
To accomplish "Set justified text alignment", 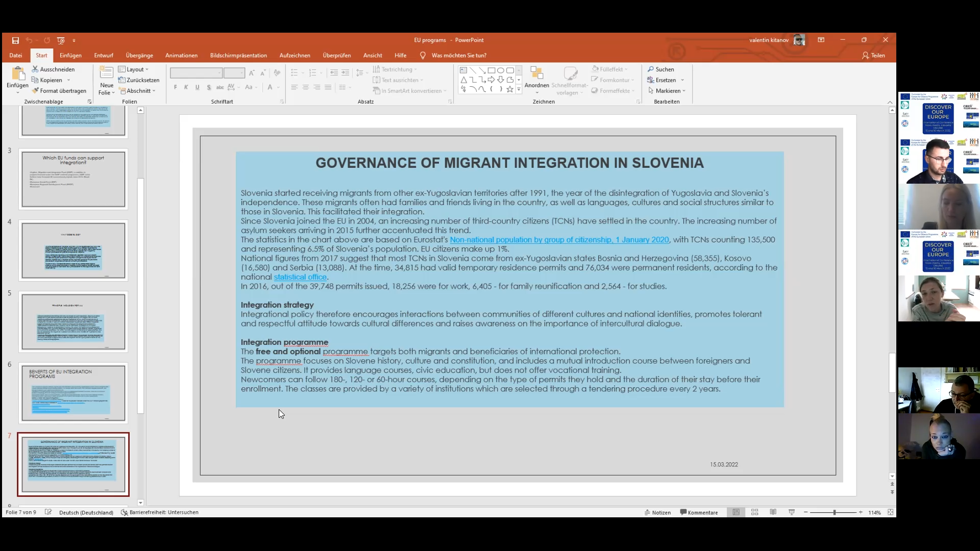I will [x=328, y=87].
